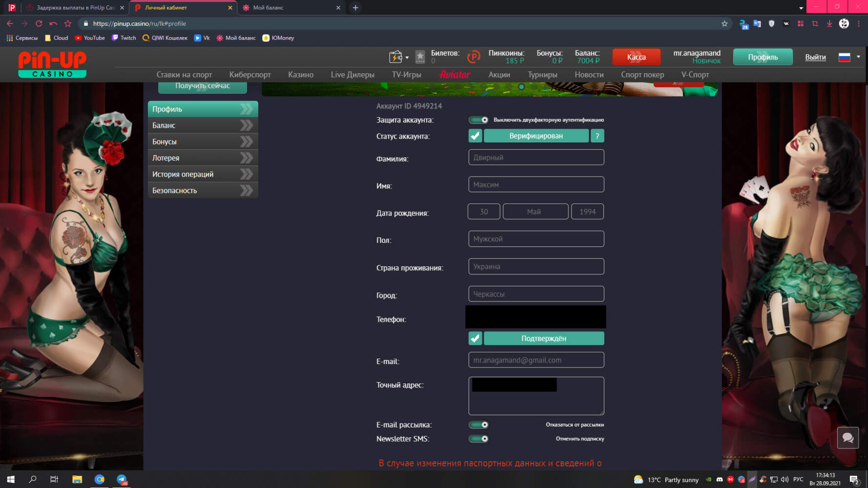
Task: Open browser three-dot menu
Action: [858, 23]
